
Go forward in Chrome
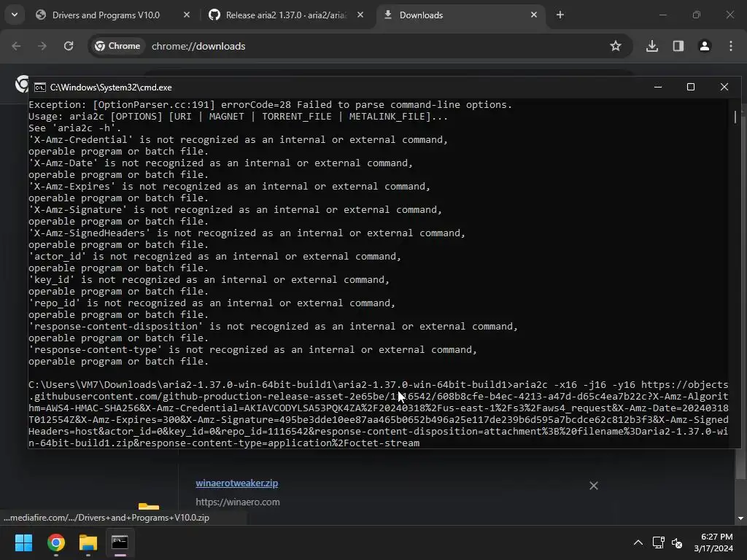tap(42, 46)
